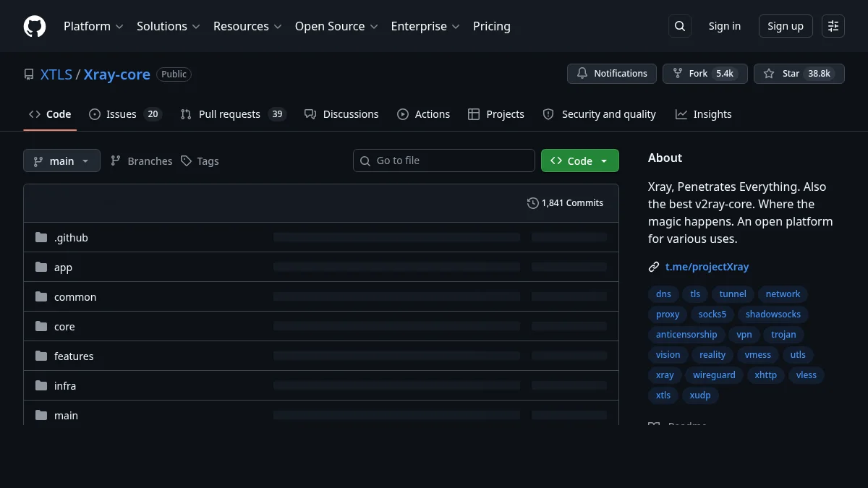View the 1,841 Commits history
This screenshot has width=868, height=488.
(x=566, y=203)
